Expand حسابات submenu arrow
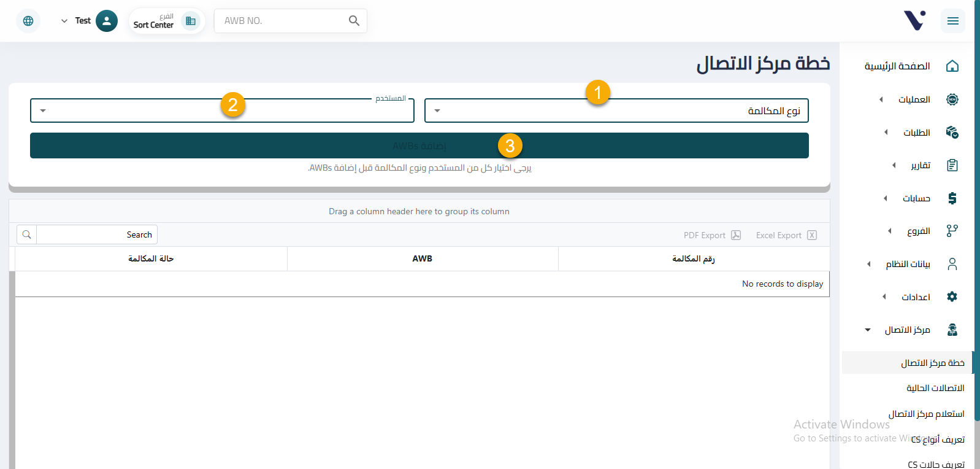 coord(885,198)
